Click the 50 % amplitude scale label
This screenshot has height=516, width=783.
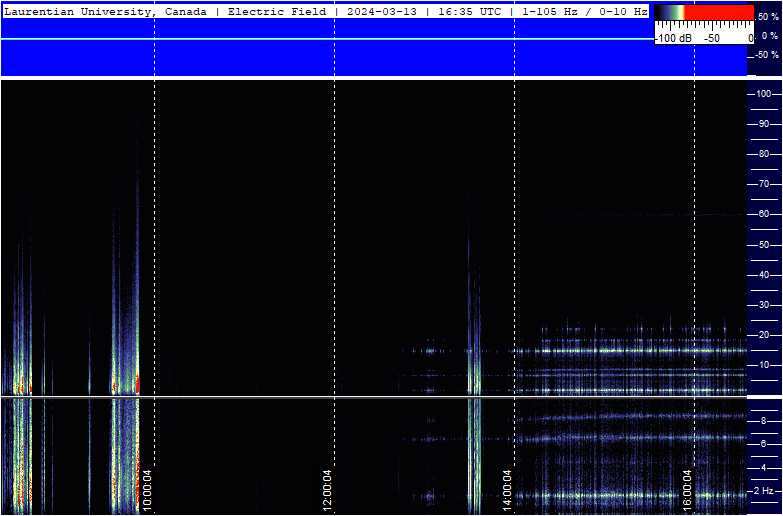pos(767,17)
